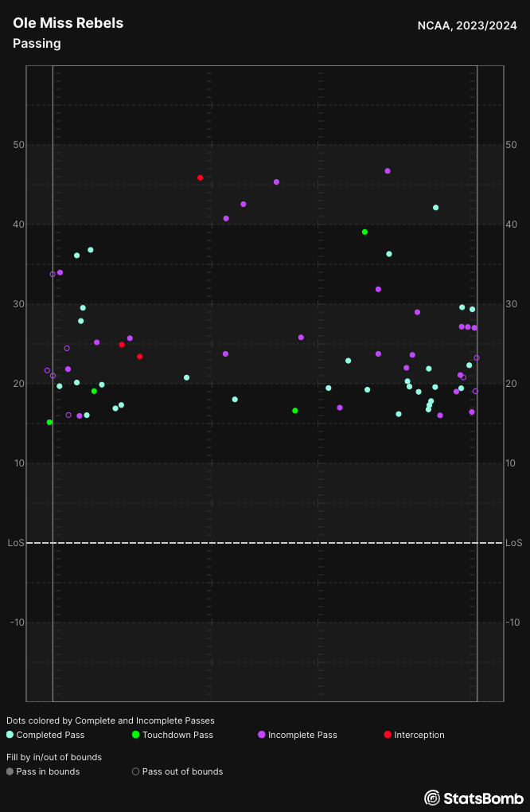Click the right-axis '40' yard label
Screen dimensions: 530x812
click(511, 224)
